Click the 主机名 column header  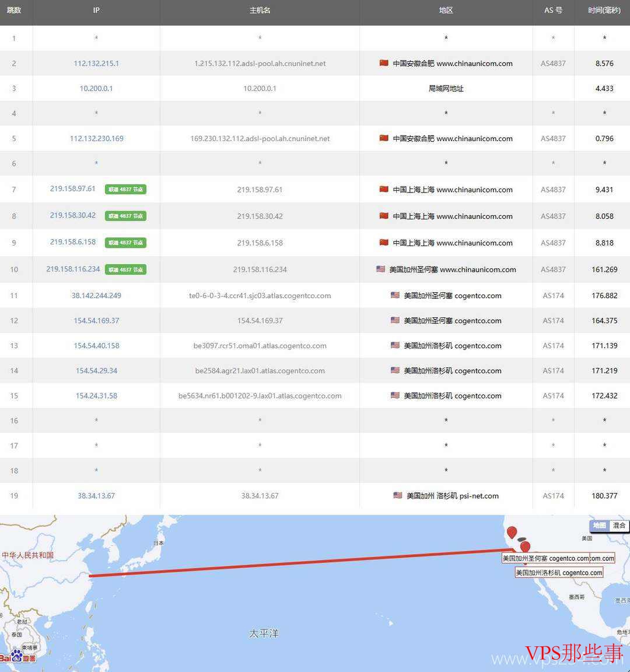260,10
